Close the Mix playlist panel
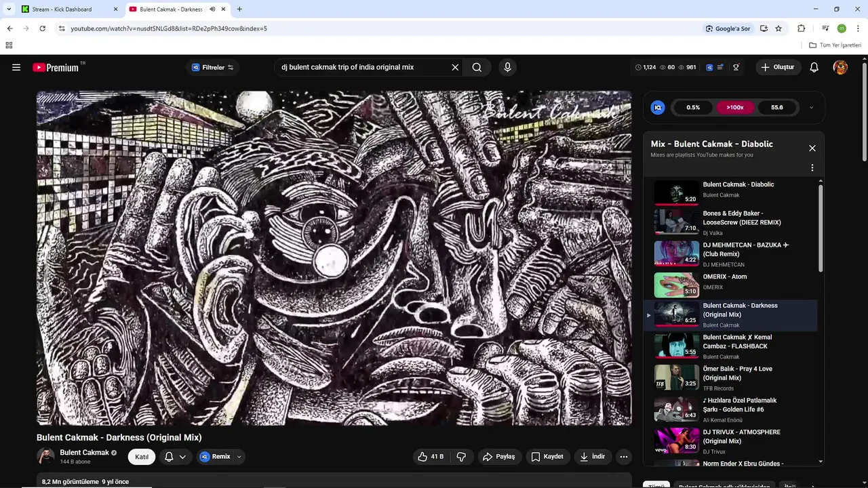 click(x=812, y=148)
